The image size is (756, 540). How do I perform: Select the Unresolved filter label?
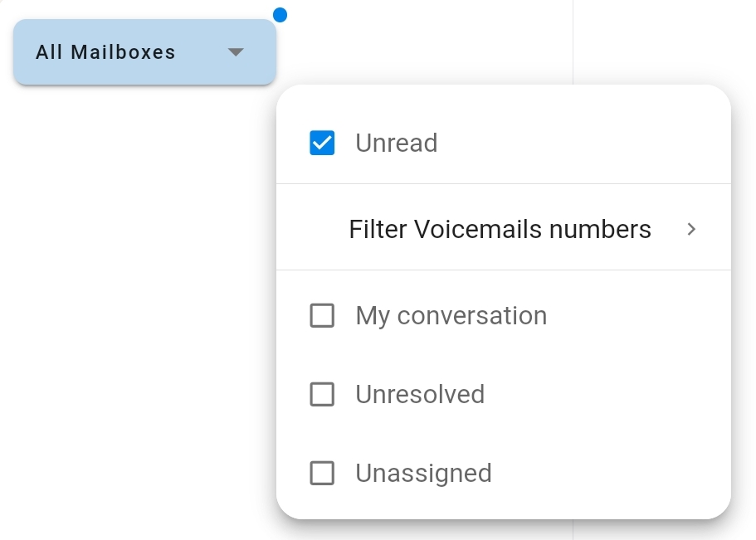[x=420, y=394]
